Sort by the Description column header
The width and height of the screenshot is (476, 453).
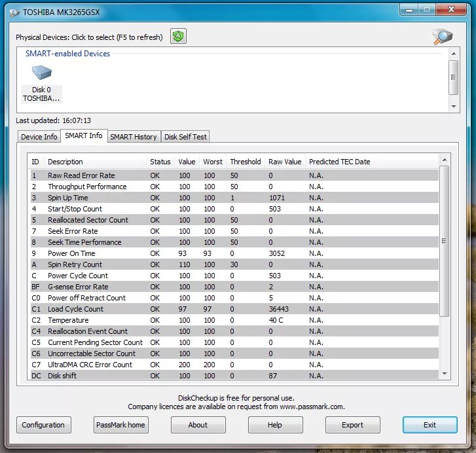click(x=96, y=162)
